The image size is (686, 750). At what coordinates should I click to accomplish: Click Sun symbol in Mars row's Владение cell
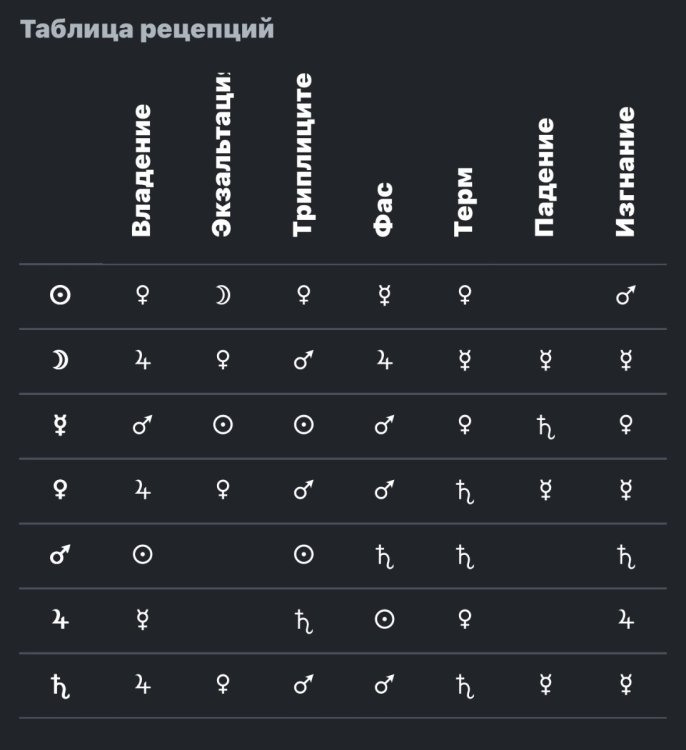(x=142, y=555)
